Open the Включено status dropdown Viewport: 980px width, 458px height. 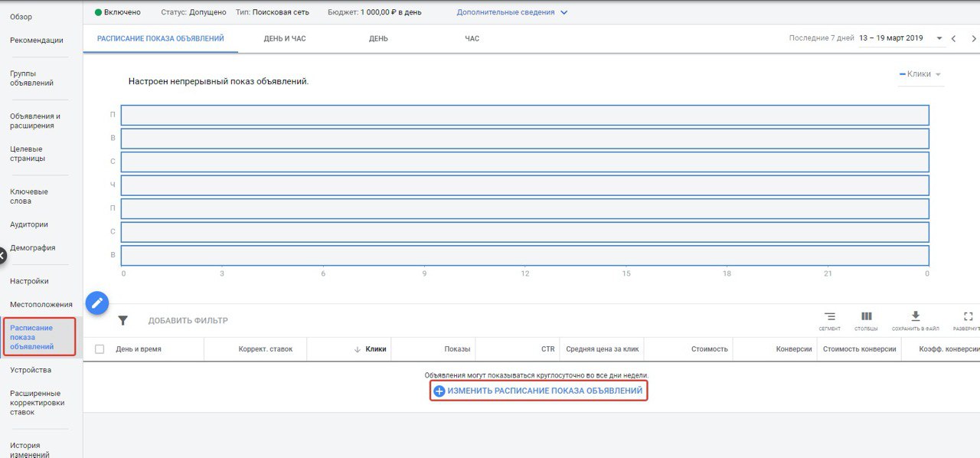coord(117,12)
